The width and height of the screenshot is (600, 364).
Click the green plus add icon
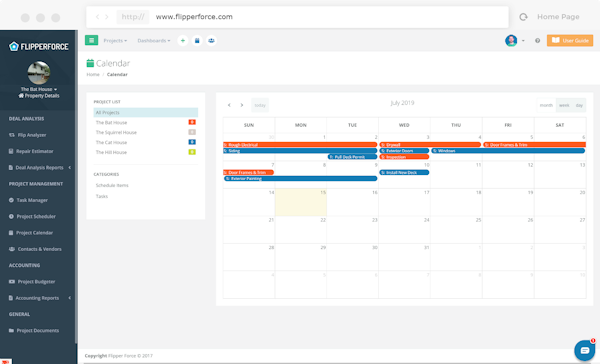coord(183,41)
